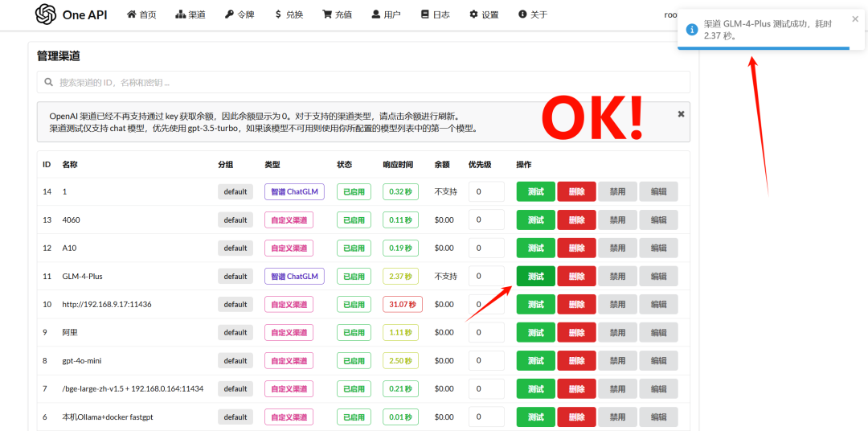Sort by the ID column header
This screenshot has width=868, height=431.
(x=47, y=165)
